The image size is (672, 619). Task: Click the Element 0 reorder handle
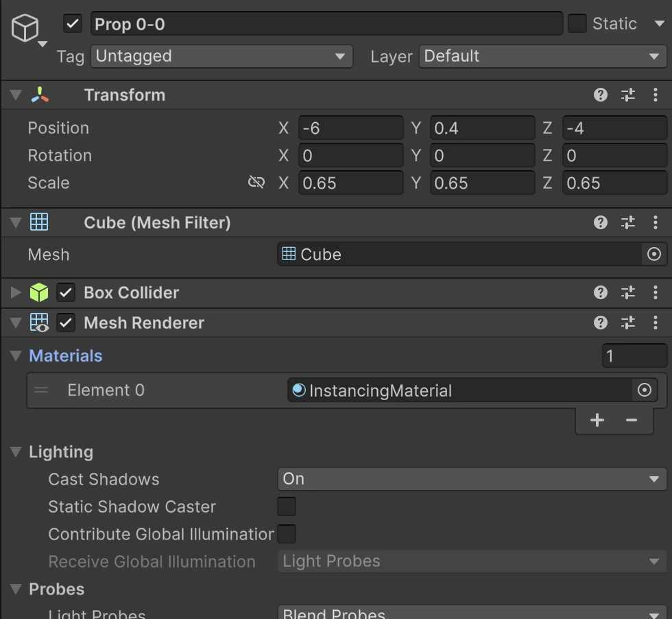click(41, 390)
